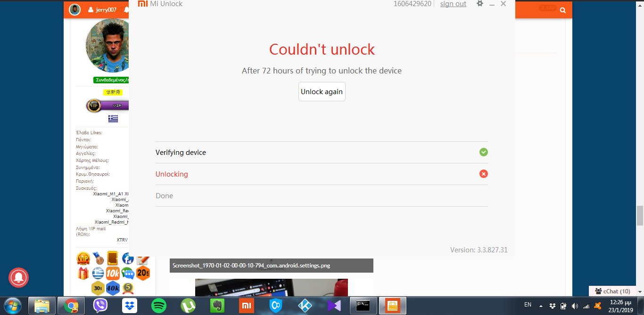Image resolution: width=644 pixels, height=315 pixels.
Task: Click the large profile avatar picture
Action: pos(107,46)
